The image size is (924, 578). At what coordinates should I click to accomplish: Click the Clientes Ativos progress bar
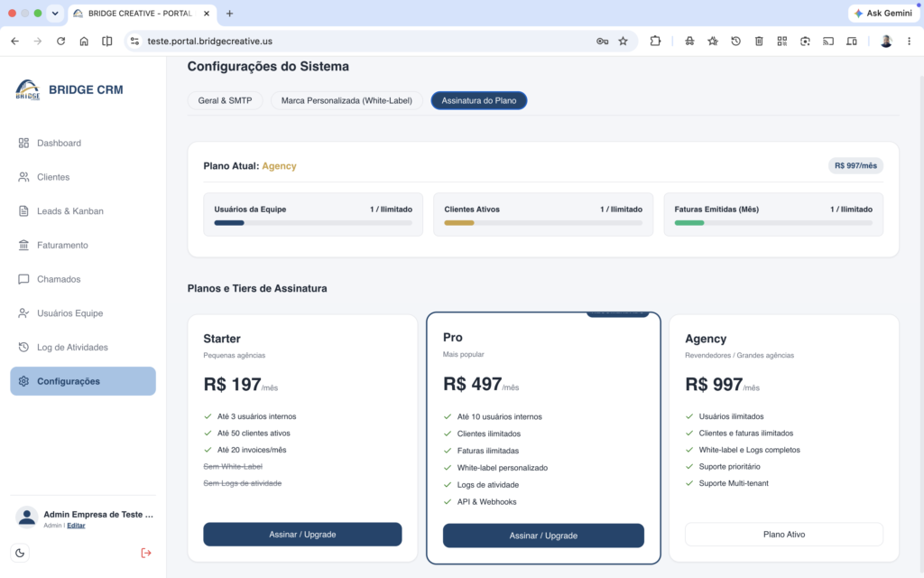(543, 223)
